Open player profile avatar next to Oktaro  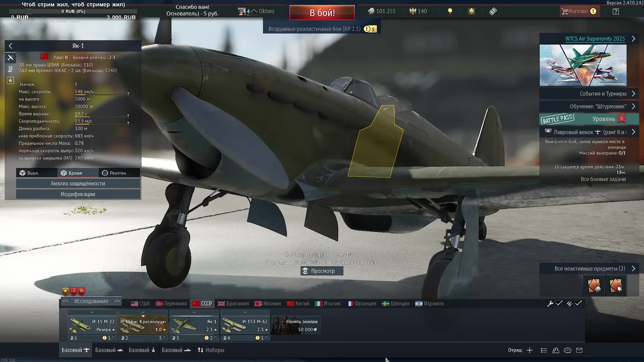(241, 11)
